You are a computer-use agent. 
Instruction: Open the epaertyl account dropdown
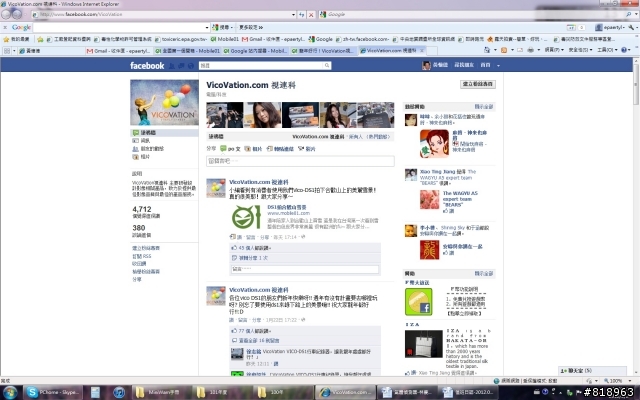coord(610,27)
